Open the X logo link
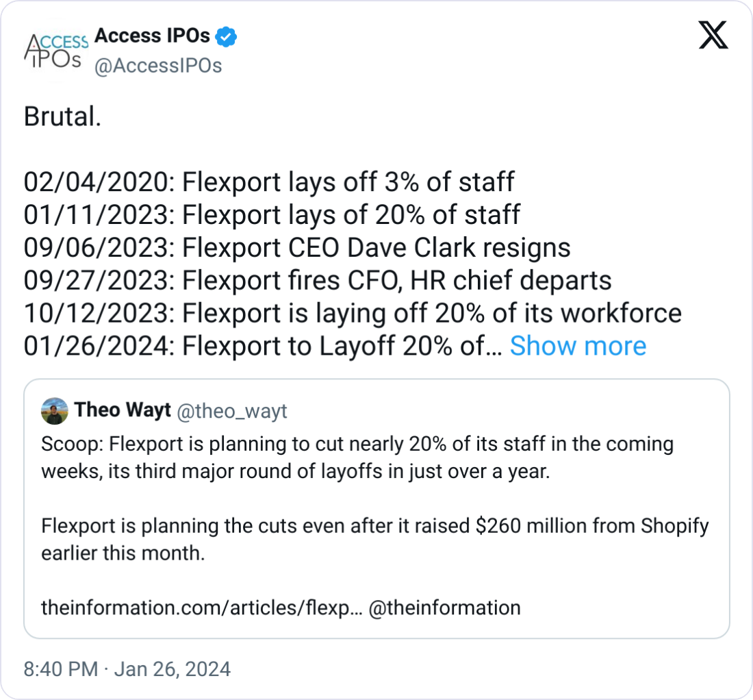Image resolution: width=753 pixels, height=700 pixels. click(x=713, y=34)
